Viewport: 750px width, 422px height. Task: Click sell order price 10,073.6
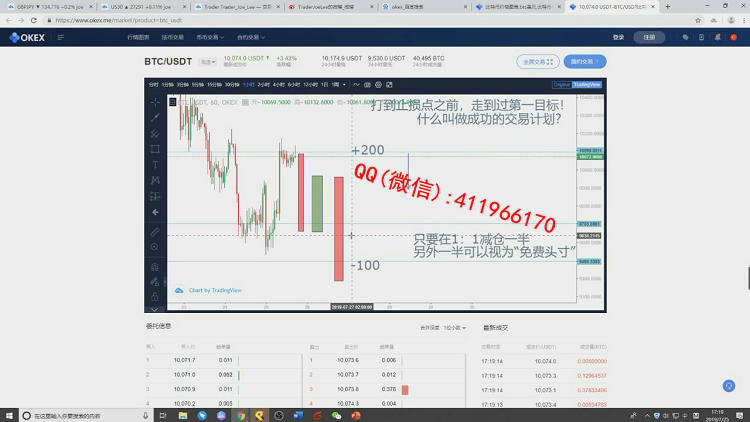(348, 360)
